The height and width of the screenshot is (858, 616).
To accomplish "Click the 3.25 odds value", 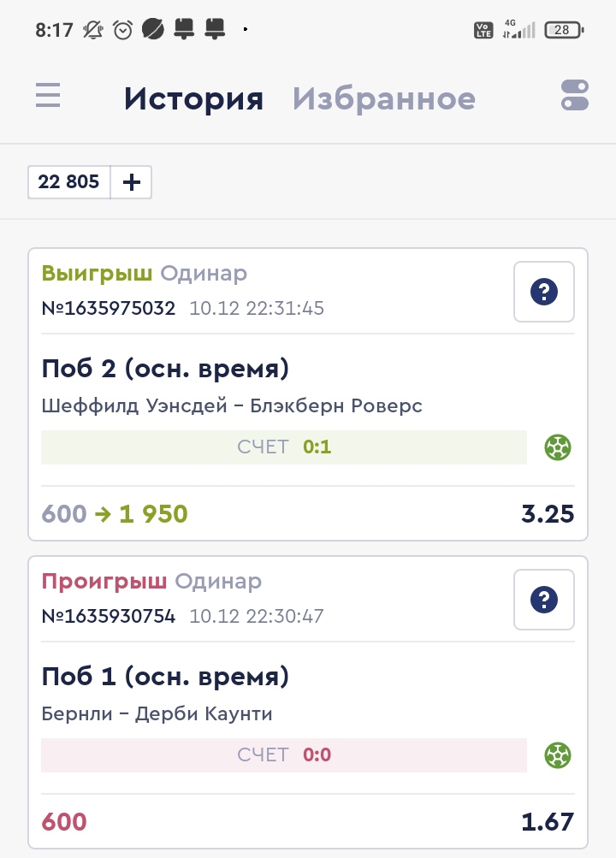I will point(548,514).
